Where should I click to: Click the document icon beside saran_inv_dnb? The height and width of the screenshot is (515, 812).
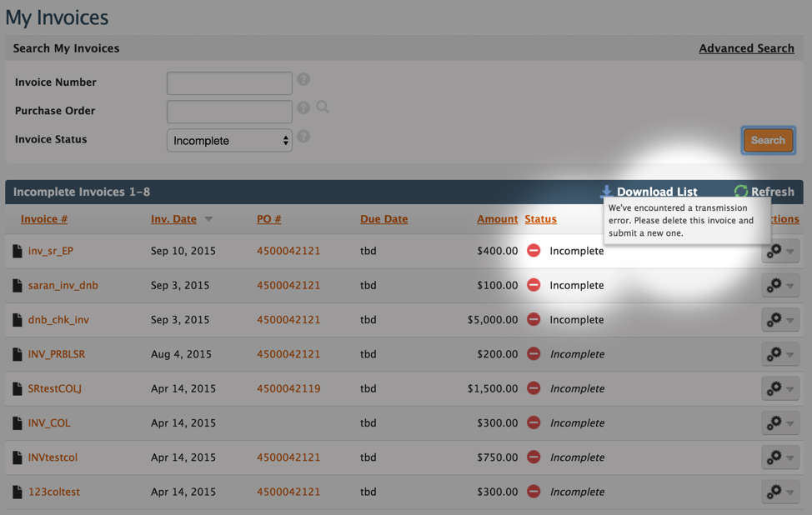tap(18, 285)
